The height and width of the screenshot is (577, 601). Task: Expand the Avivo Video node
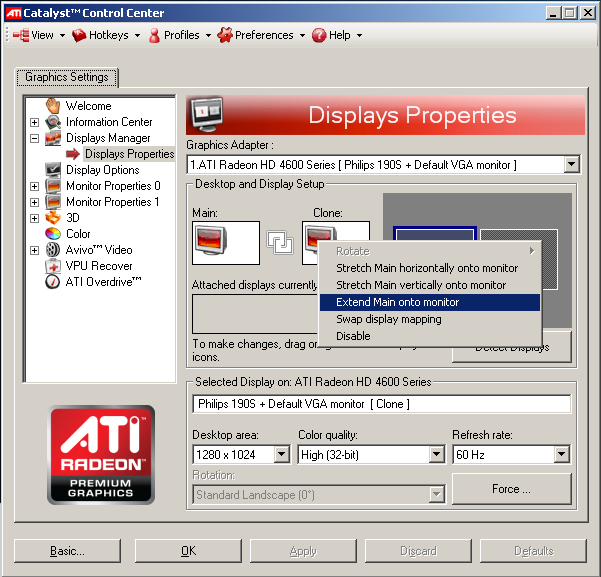pyautogui.click(x=34, y=250)
